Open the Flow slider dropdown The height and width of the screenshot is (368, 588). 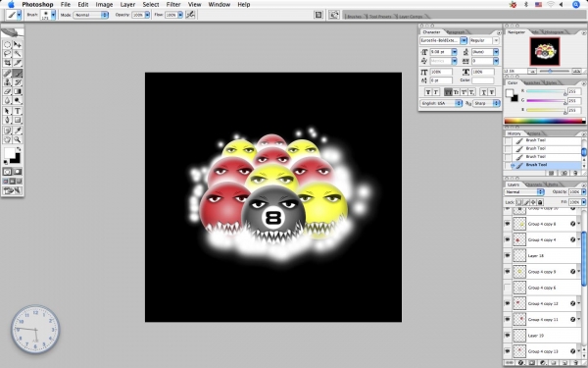point(180,15)
